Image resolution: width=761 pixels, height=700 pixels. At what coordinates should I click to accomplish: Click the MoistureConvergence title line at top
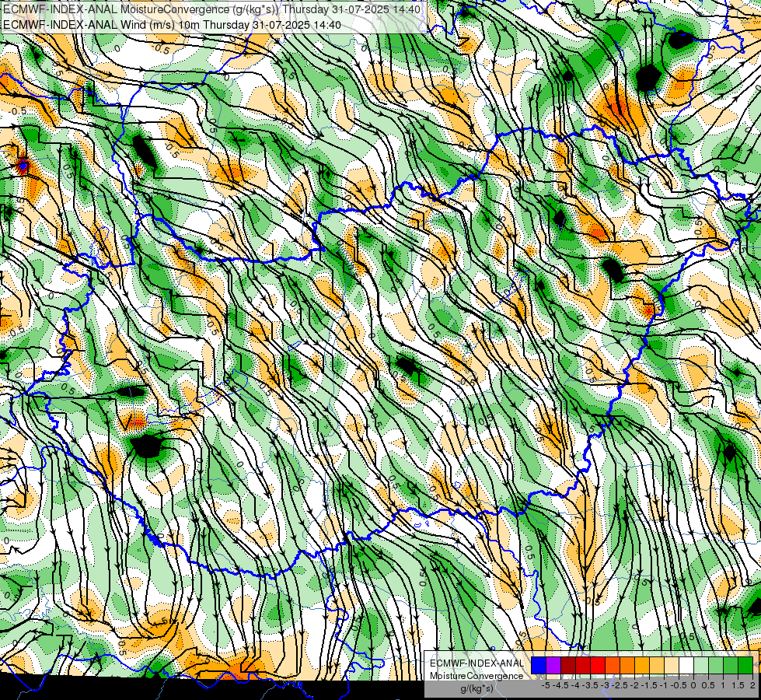pos(212,9)
